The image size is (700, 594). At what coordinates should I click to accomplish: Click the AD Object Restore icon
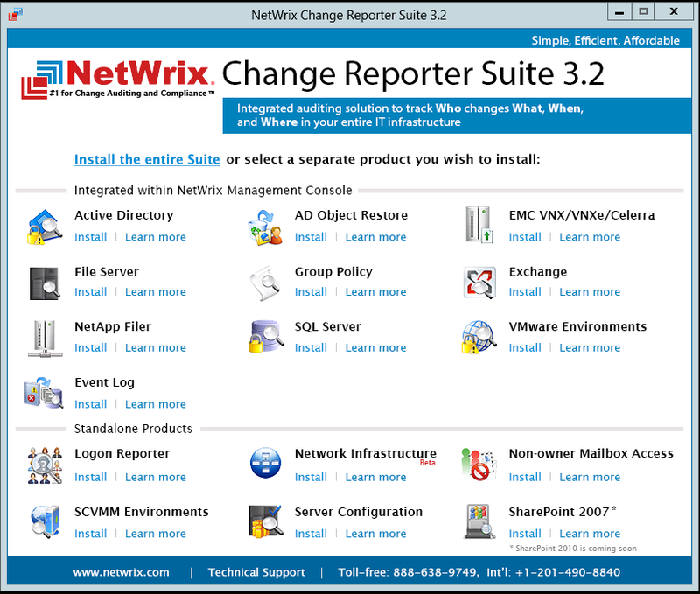266,225
